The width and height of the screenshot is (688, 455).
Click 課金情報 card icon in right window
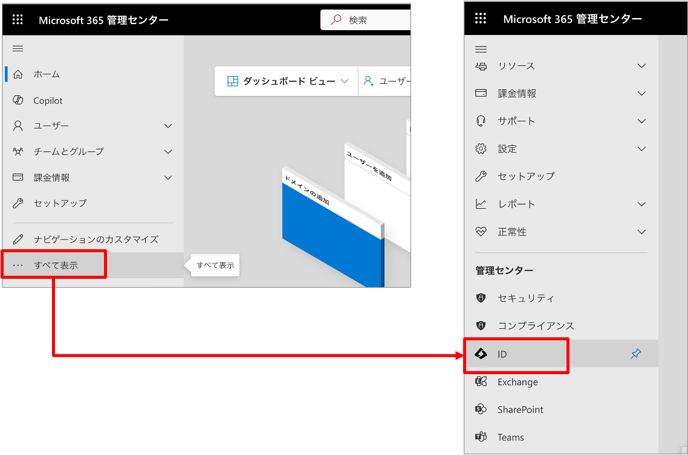(481, 93)
